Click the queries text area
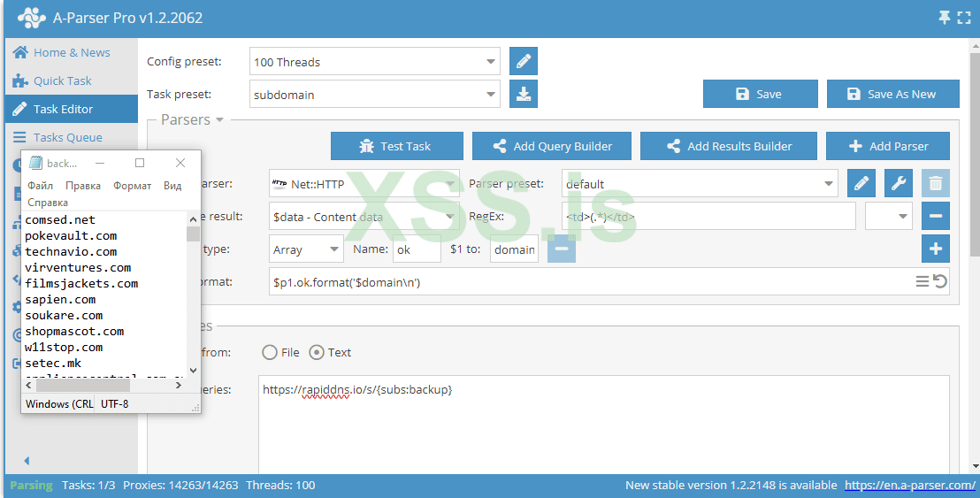 [604, 425]
